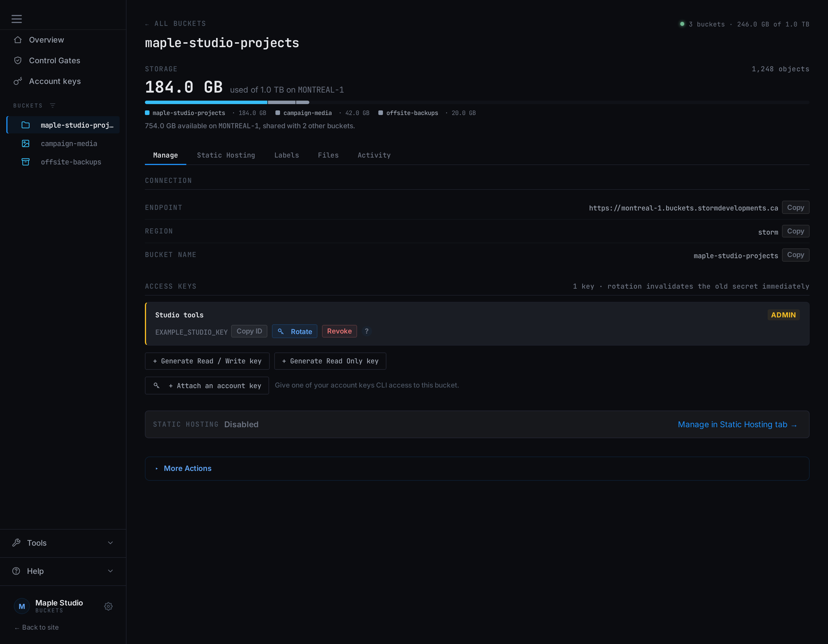Click the maple-studio-projects folder icon
This screenshot has width=828, height=644.
click(x=26, y=125)
